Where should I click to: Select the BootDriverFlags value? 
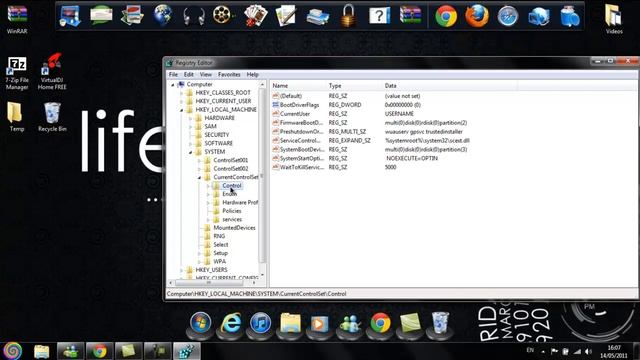click(x=299, y=105)
